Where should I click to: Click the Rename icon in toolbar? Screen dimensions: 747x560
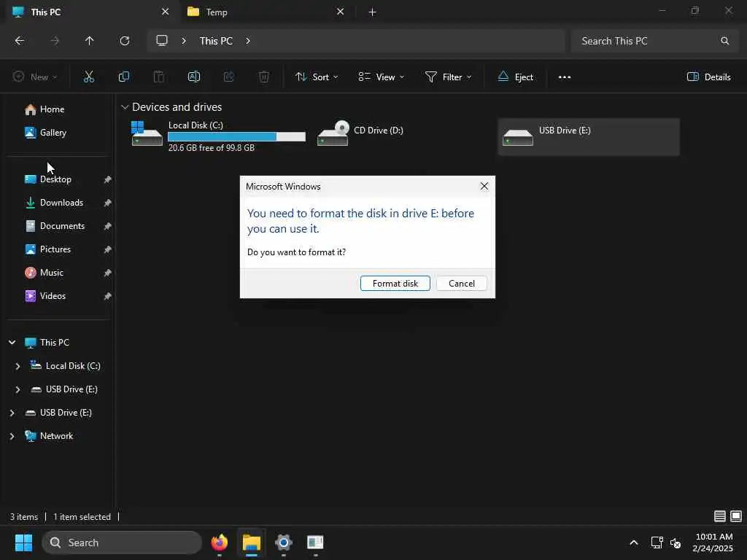(194, 77)
